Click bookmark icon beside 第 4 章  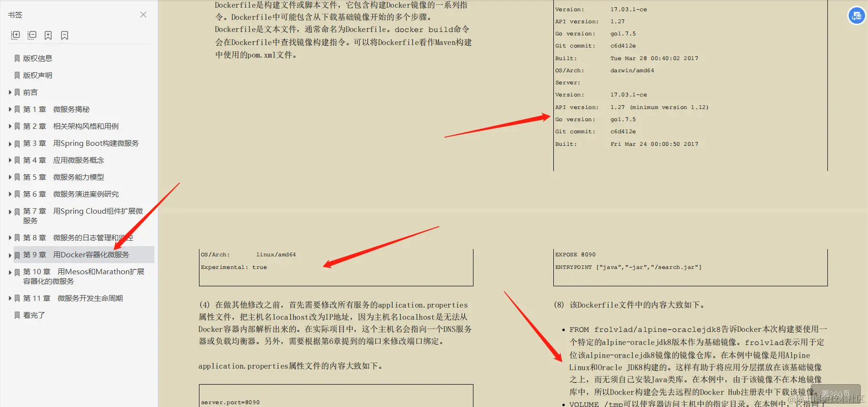tap(17, 160)
